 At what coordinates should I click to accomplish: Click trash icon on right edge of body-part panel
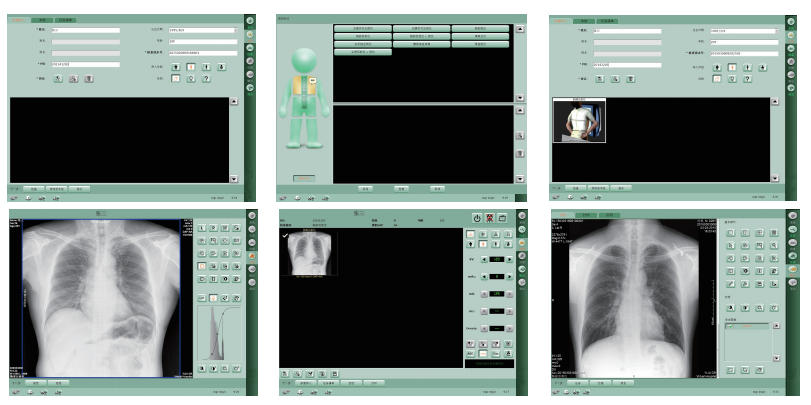coord(520,154)
